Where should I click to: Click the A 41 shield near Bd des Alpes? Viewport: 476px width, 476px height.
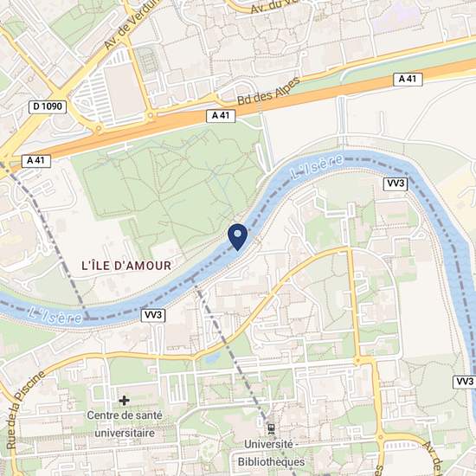tap(221, 116)
